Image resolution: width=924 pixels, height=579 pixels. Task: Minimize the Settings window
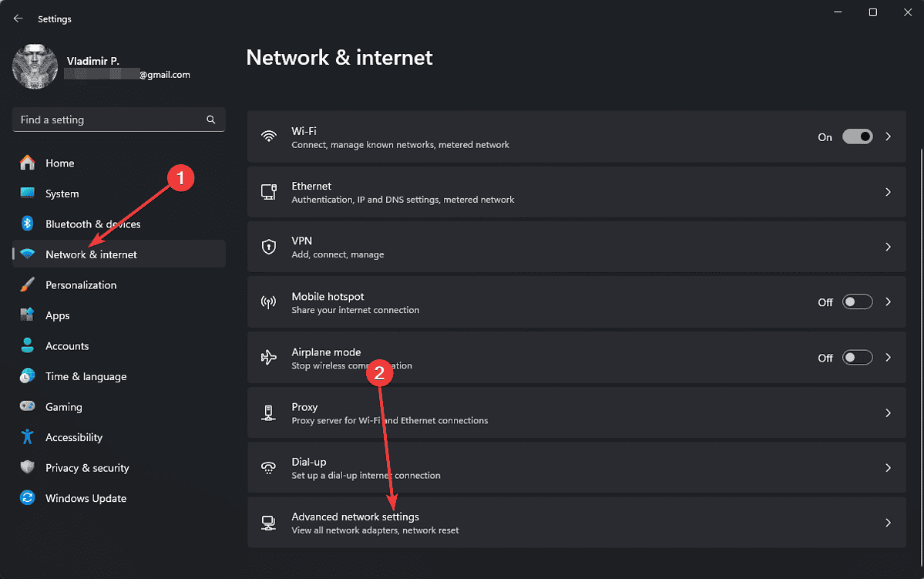(x=838, y=12)
